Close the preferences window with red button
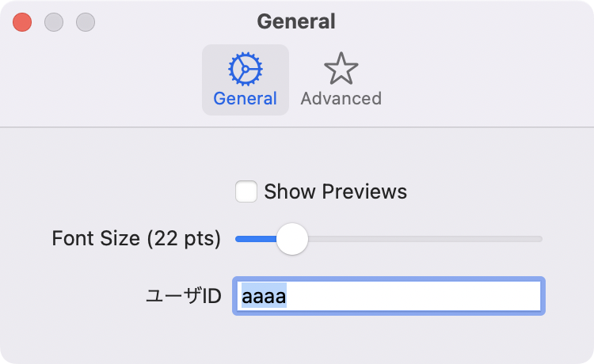The width and height of the screenshot is (594, 364). 22,22
